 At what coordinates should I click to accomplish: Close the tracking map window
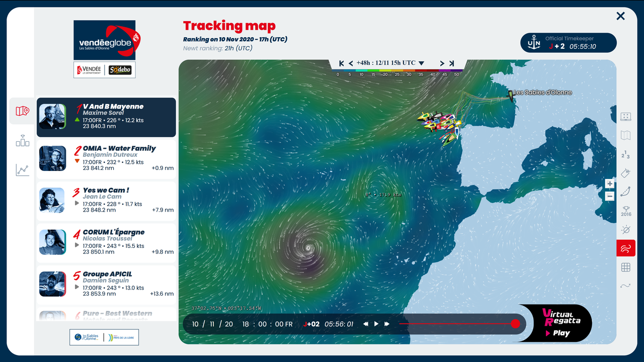[x=620, y=16]
